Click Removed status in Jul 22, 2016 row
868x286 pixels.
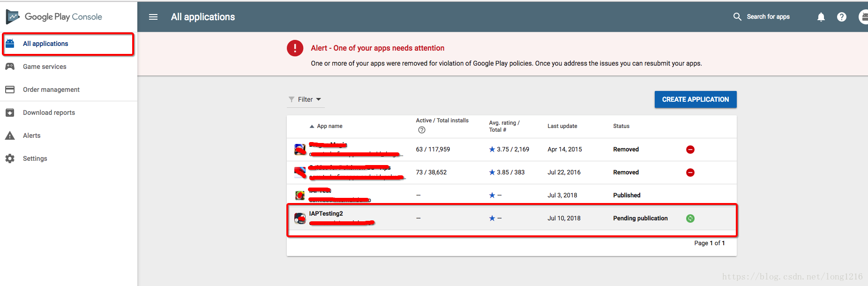626,173
